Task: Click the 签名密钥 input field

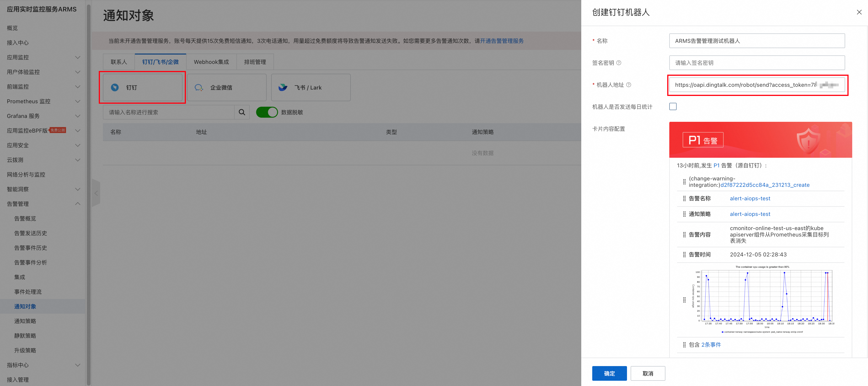Action: 757,63
